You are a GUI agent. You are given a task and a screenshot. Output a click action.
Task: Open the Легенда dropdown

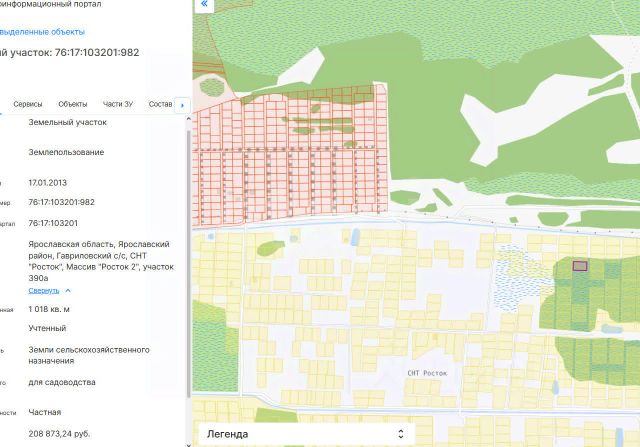coord(307,434)
